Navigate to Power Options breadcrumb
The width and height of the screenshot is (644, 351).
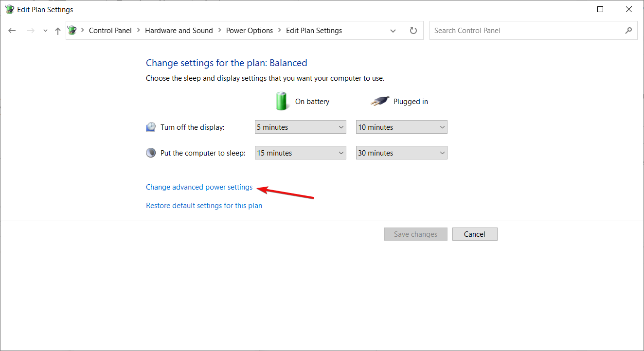click(250, 31)
